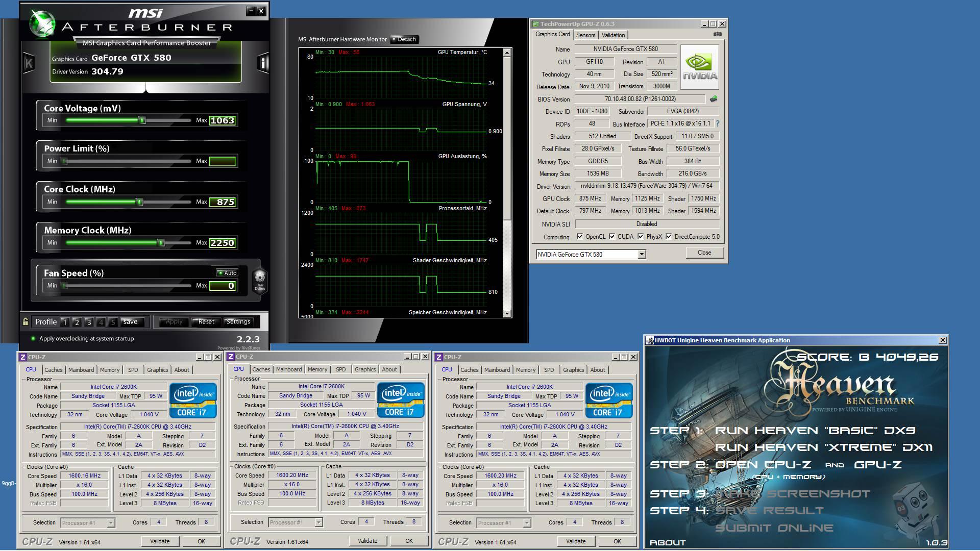Click the Intel Core i7 logo in left CPU-Z

193,400
